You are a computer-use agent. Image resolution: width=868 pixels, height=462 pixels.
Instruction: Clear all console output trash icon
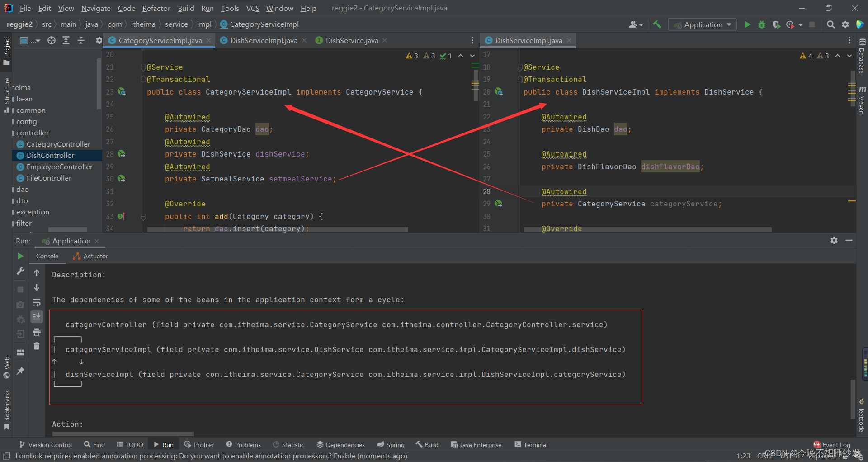coord(37,346)
